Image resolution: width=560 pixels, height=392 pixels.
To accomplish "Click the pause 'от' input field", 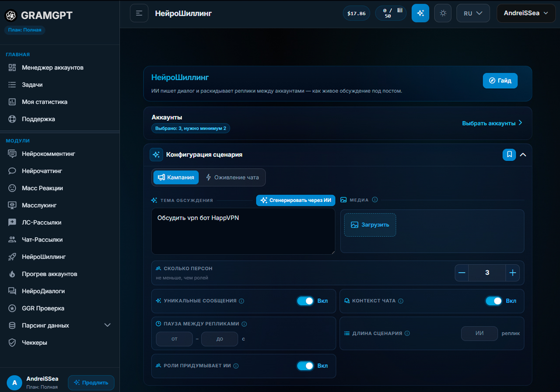I will 175,339.
